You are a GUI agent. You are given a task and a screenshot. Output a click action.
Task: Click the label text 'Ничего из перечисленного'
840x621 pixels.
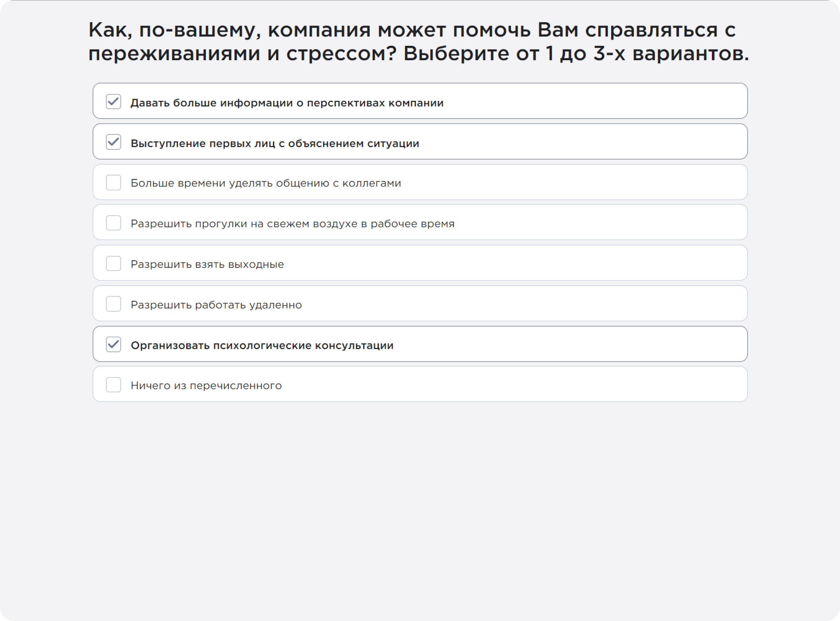click(x=206, y=386)
